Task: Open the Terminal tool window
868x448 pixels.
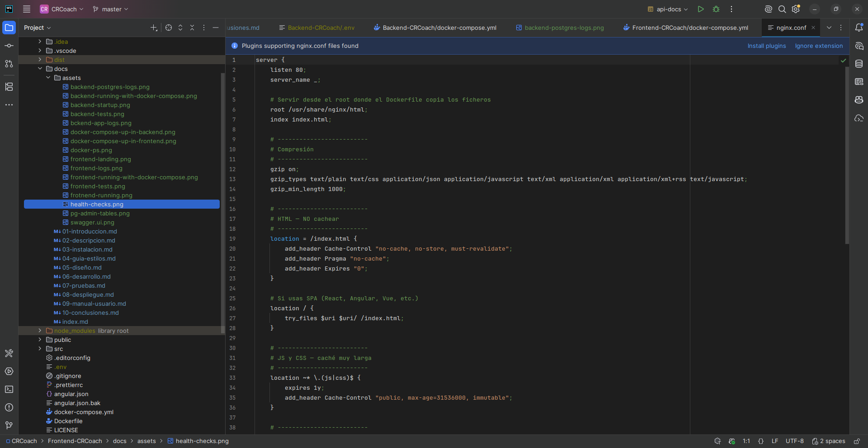Action: 9,389
